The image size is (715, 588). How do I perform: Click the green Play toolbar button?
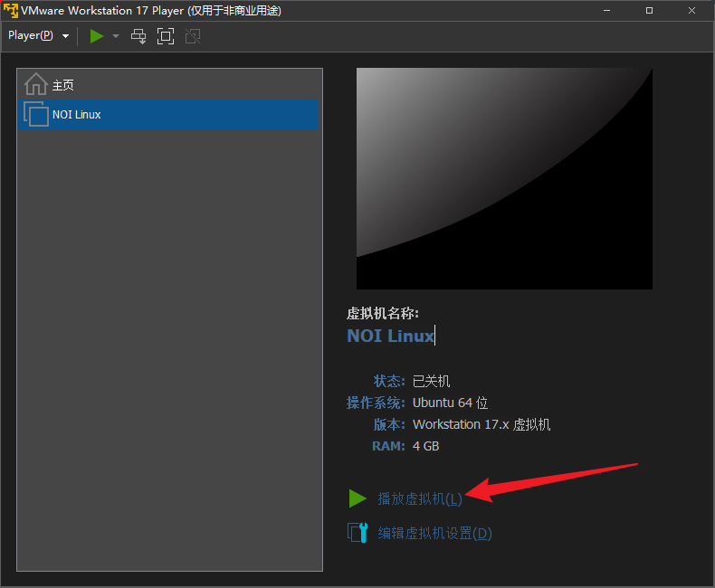[x=97, y=36]
